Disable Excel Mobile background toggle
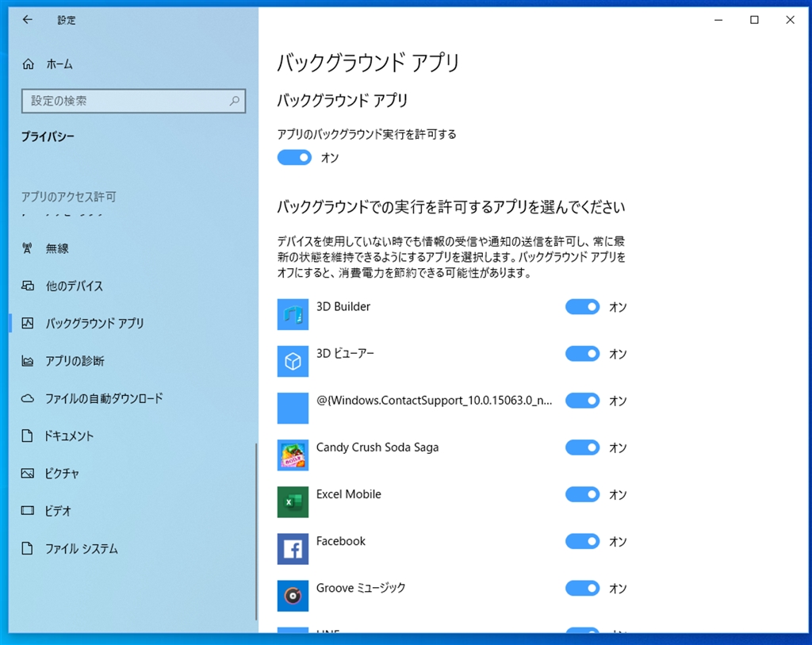The image size is (812, 645). pyautogui.click(x=582, y=494)
